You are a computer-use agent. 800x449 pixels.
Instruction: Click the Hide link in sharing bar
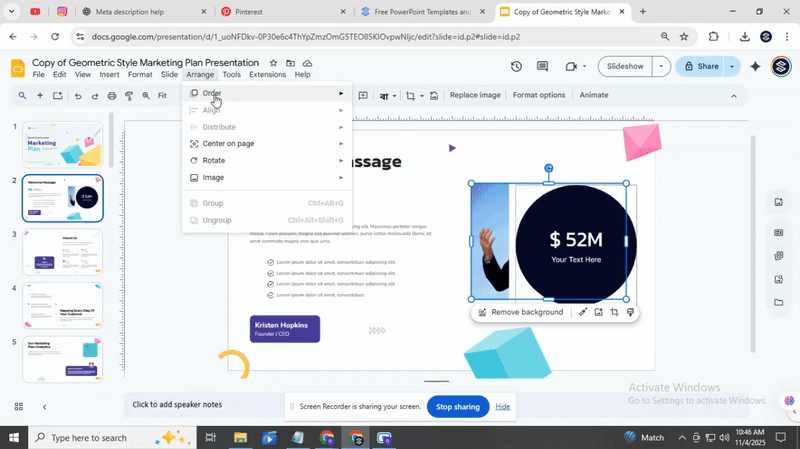503,407
